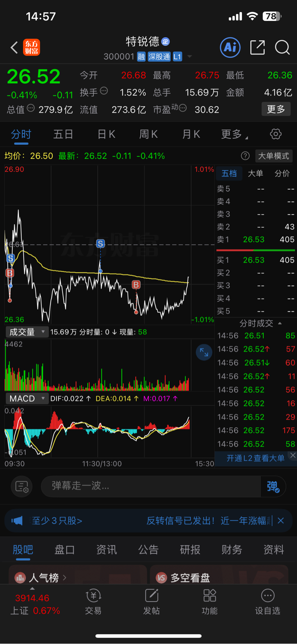The width and height of the screenshot is (297, 644).
Task: Switch to 五日 chart tab
Action: coord(63,134)
